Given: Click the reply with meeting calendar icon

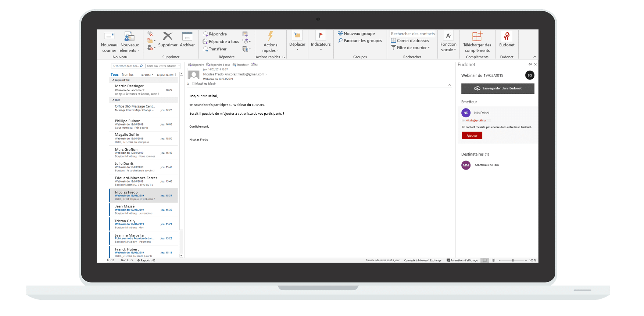Looking at the screenshot, I should [245, 34].
